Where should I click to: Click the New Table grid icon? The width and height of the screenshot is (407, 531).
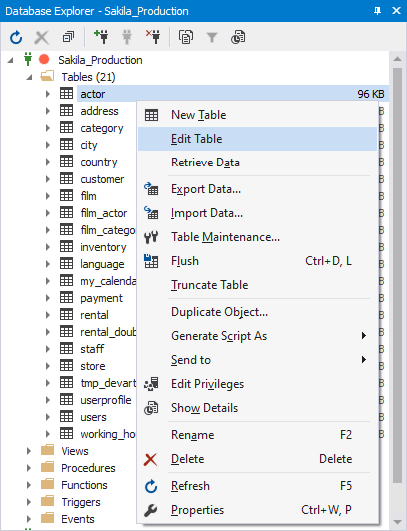(x=151, y=115)
